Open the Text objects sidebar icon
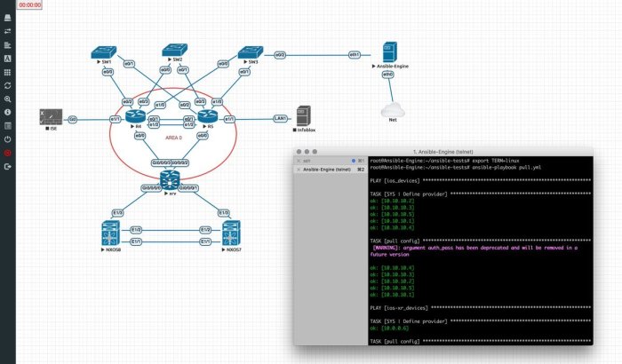Viewport: 622px width, 364px height. point(7,58)
